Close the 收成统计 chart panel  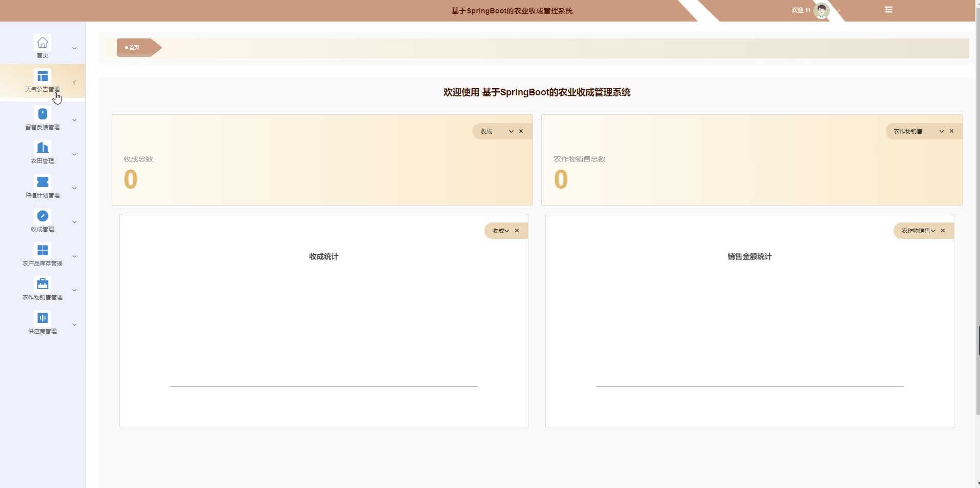pos(517,231)
